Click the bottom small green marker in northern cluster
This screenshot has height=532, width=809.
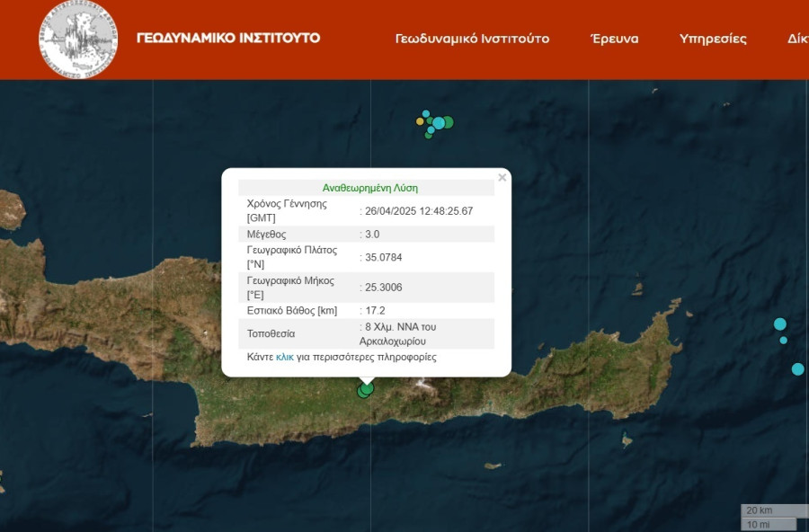coord(429,136)
